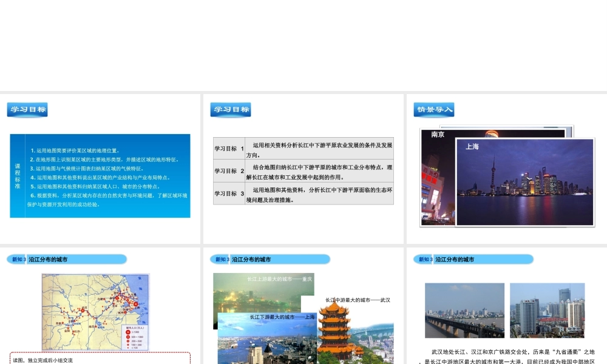Select line 3. 运用地图与气候统计图表归纳气候特征
The height and width of the screenshot is (364, 607).
tap(87, 168)
